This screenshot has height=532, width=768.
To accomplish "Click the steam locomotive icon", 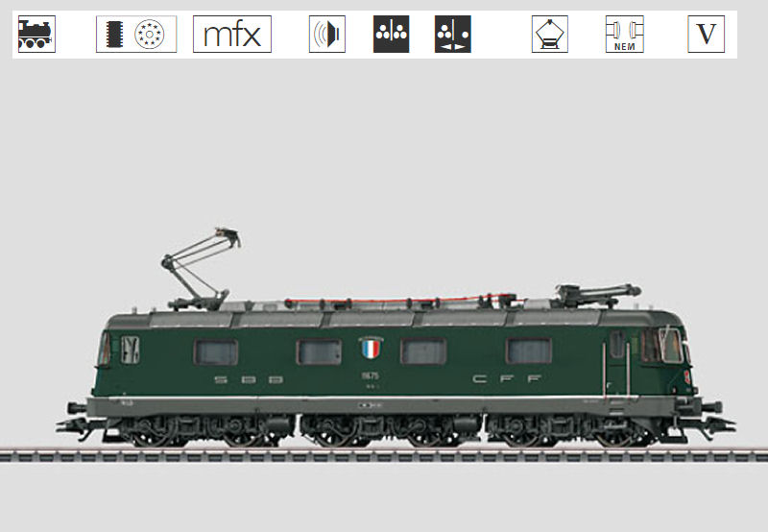I will coord(36,35).
